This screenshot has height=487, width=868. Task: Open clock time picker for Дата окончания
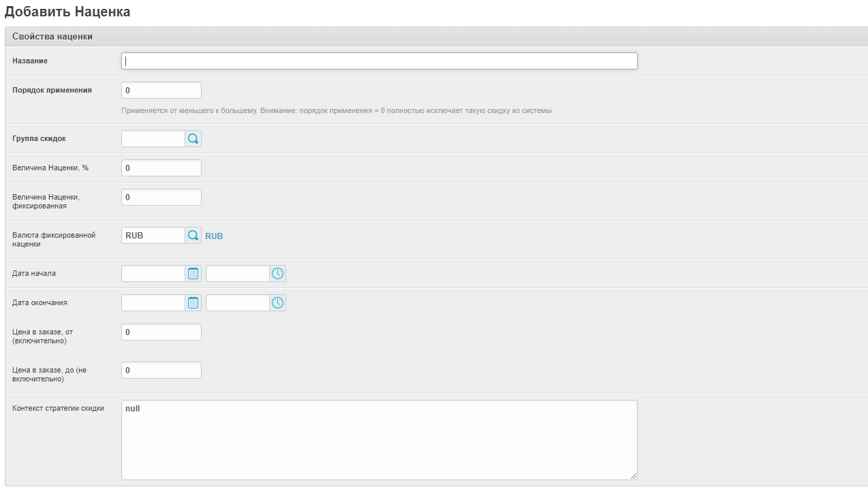(x=277, y=303)
